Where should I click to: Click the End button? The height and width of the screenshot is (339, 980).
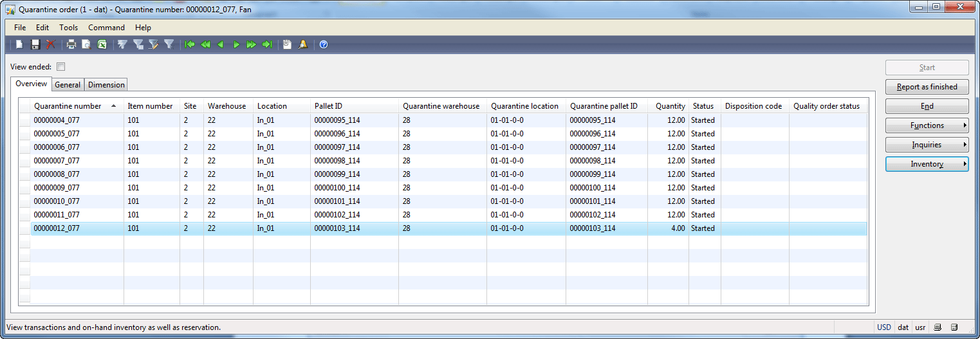coord(927,106)
